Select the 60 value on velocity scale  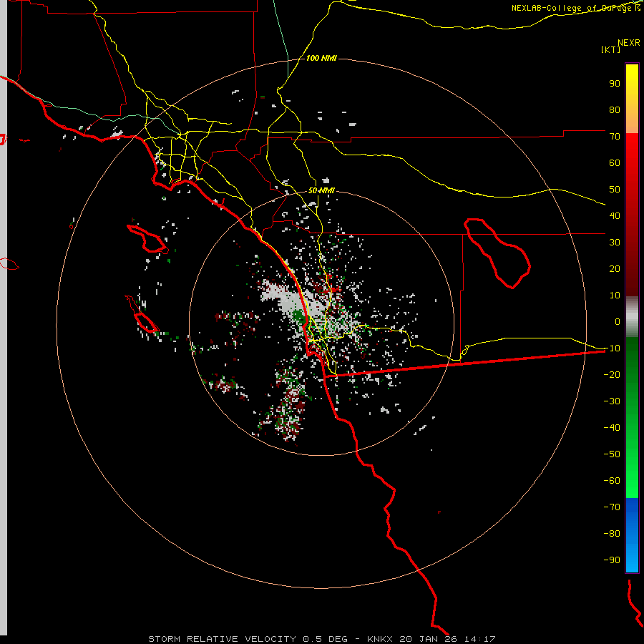tap(615, 163)
